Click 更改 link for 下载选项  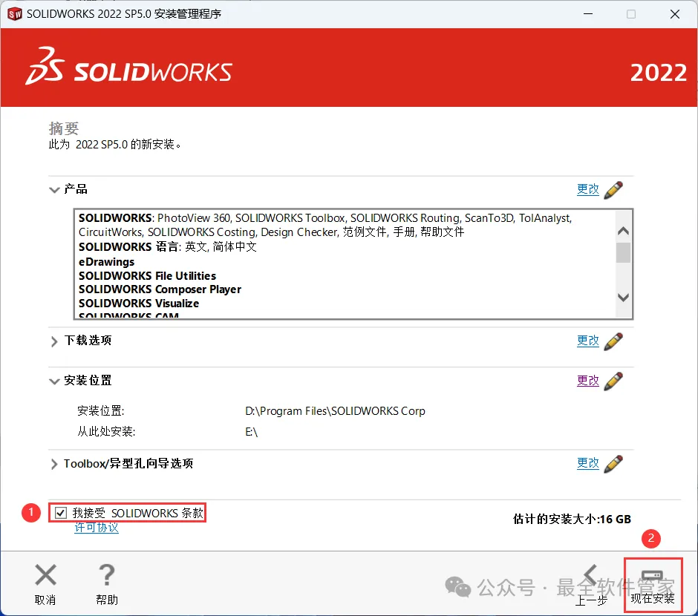(x=588, y=341)
